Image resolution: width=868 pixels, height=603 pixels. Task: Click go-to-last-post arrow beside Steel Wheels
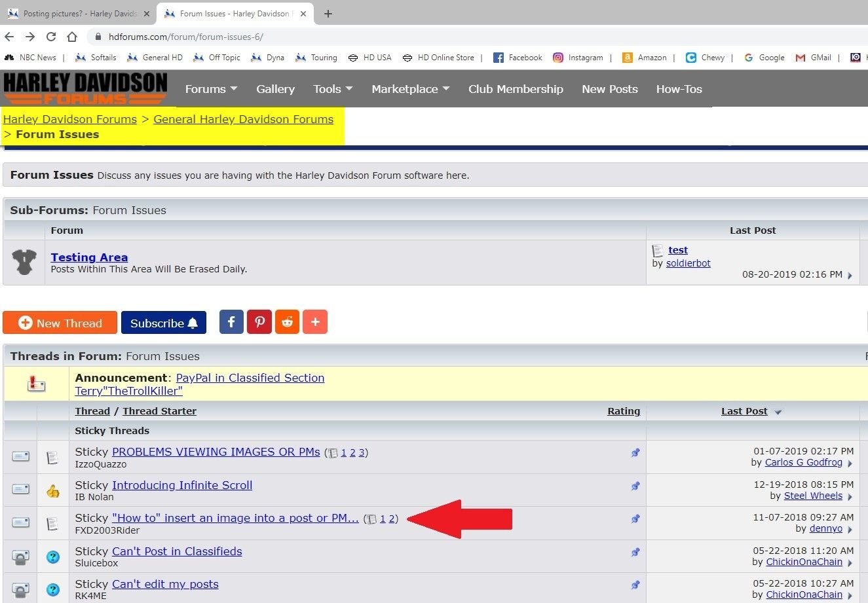tap(850, 497)
